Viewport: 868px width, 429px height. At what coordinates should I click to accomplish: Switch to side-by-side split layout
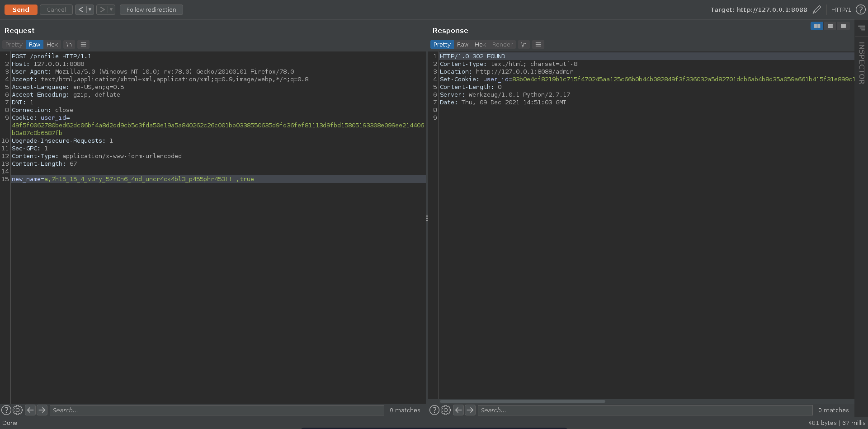tap(816, 26)
